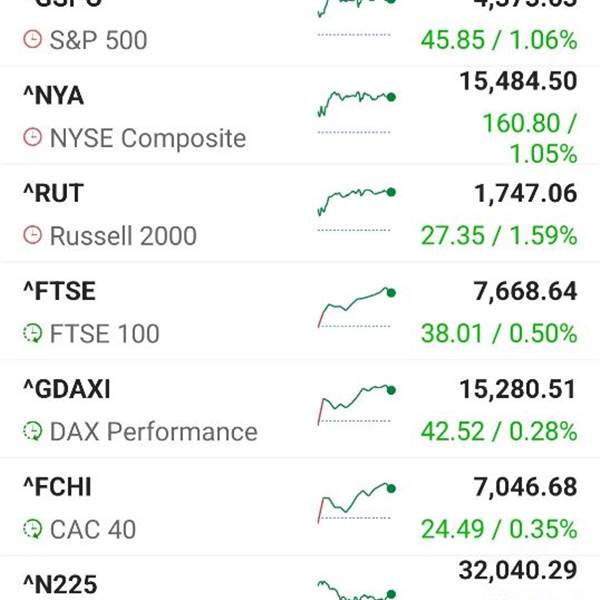This screenshot has height=600, width=600.
Task: Open the ^RUT sparkline chart
Action: 356,209
